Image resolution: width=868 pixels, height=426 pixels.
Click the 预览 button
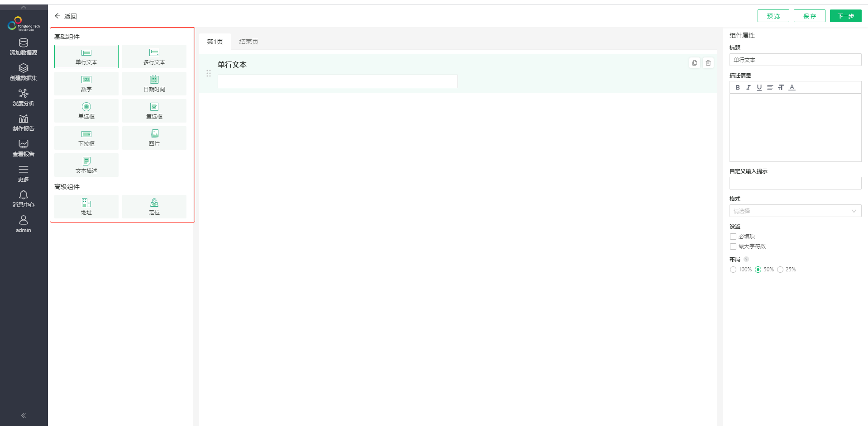pyautogui.click(x=773, y=16)
